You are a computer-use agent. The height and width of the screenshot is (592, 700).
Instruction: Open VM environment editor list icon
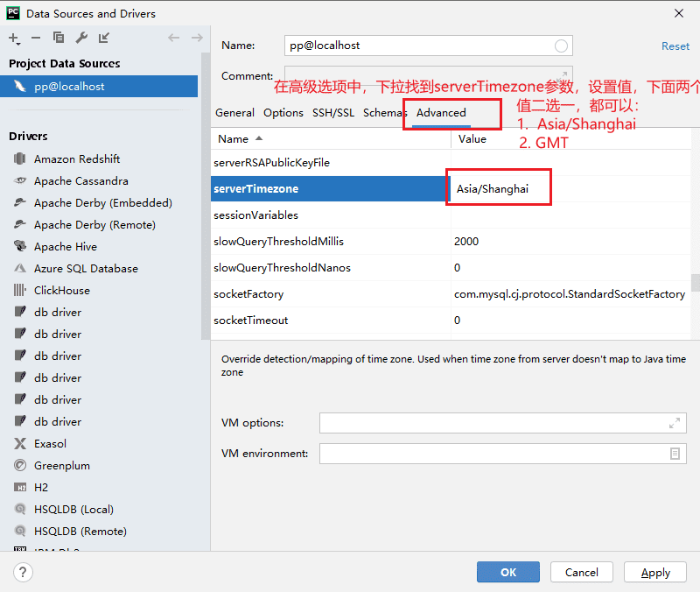[x=675, y=454]
